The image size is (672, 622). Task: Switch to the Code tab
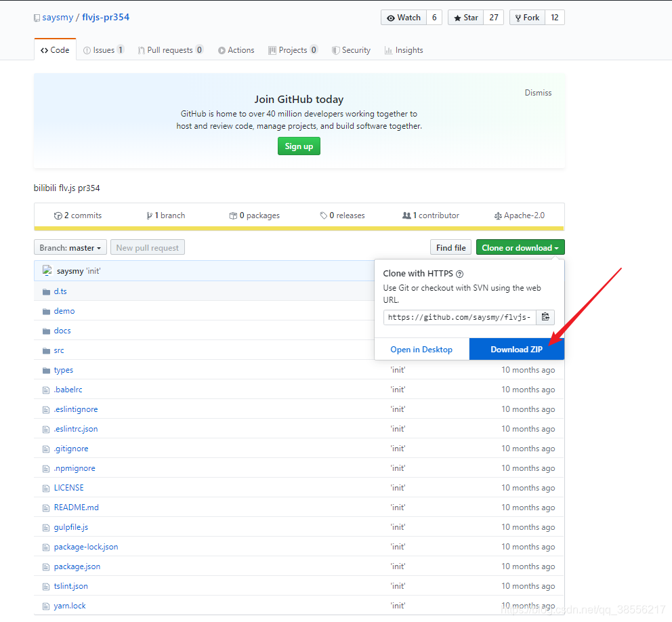point(55,49)
